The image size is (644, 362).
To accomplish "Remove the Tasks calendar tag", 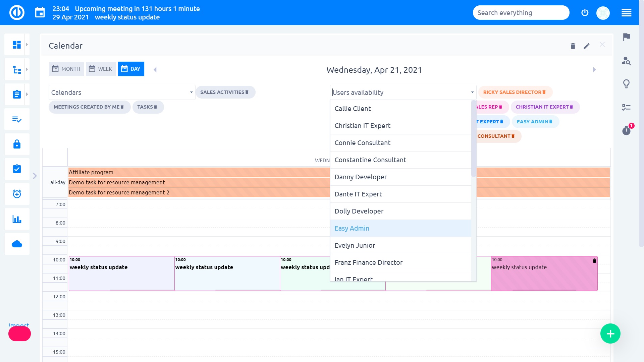I will point(156,107).
